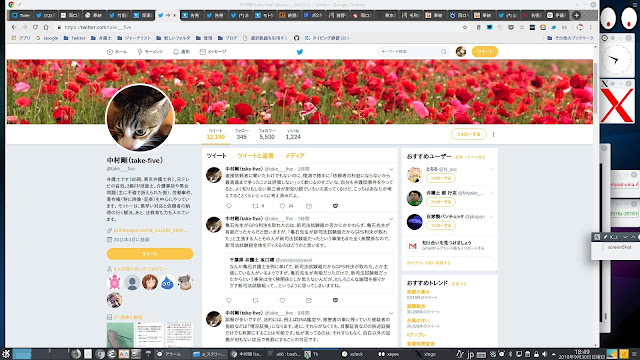
Task: Click the profile link icon URL p13.bengo4.com
Action: click(x=150, y=230)
